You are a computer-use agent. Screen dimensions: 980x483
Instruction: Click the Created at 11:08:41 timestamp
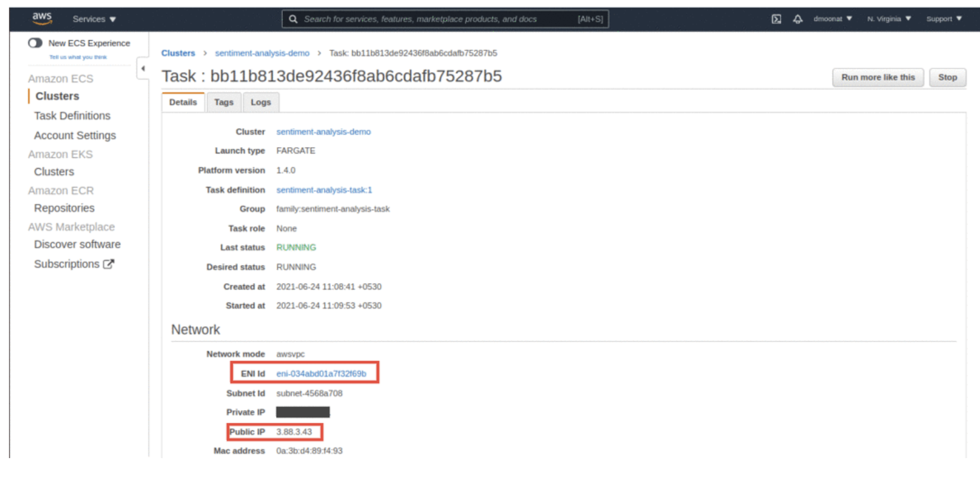pyautogui.click(x=329, y=287)
